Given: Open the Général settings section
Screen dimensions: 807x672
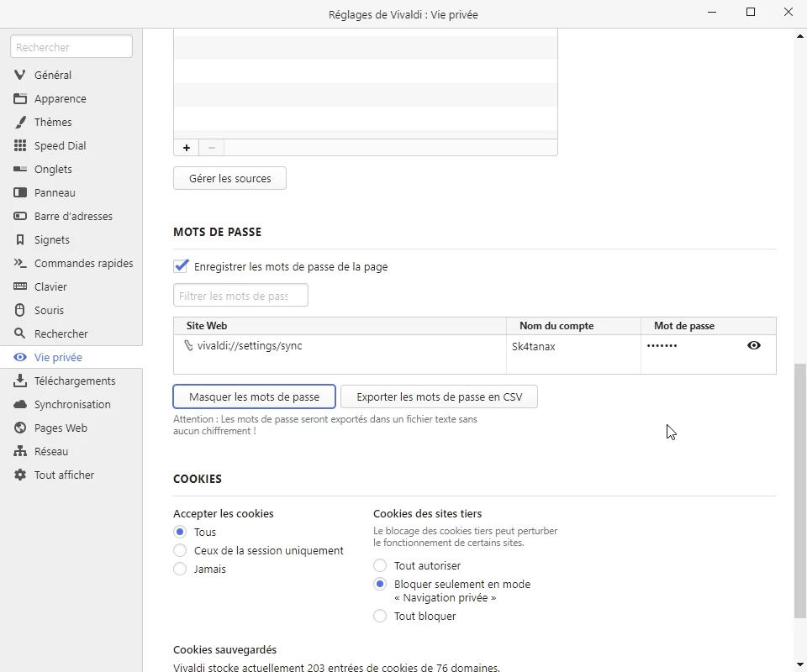Looking at the screenshot, I should (x=71, y=75).
